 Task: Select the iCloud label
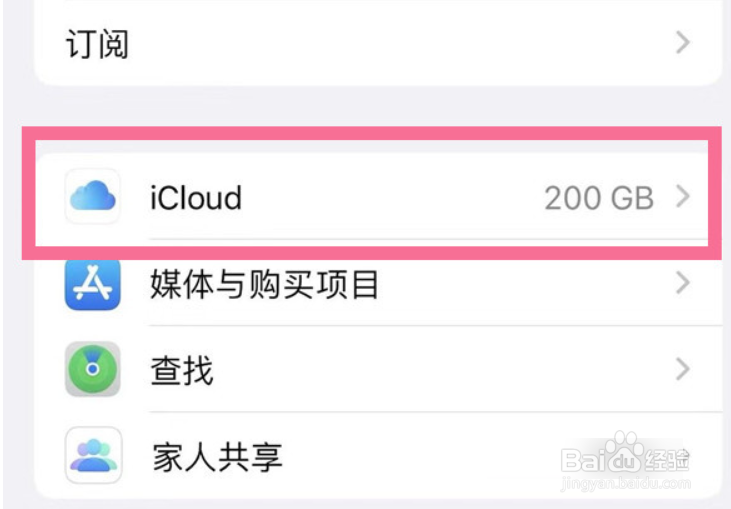[x=196, y=198]
